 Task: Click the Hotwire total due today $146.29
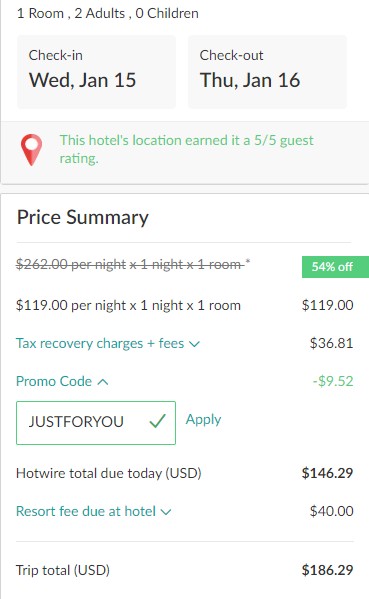[327, 473]
